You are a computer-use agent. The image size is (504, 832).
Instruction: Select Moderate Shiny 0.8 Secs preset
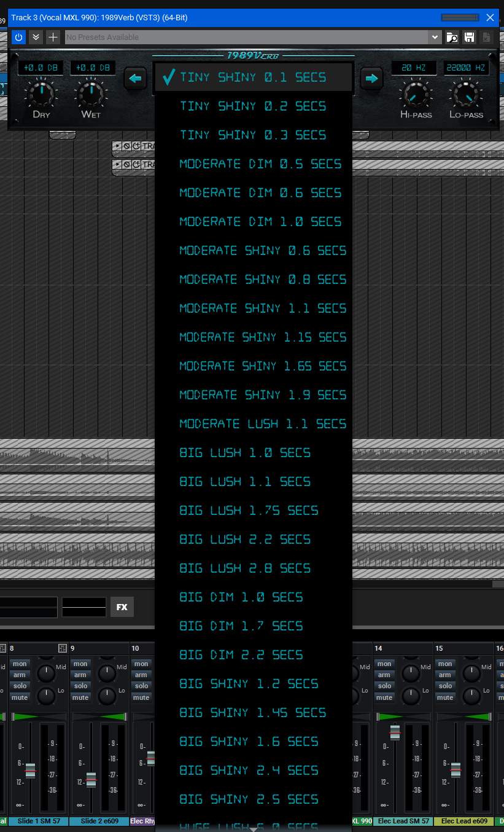coord(254,280)
